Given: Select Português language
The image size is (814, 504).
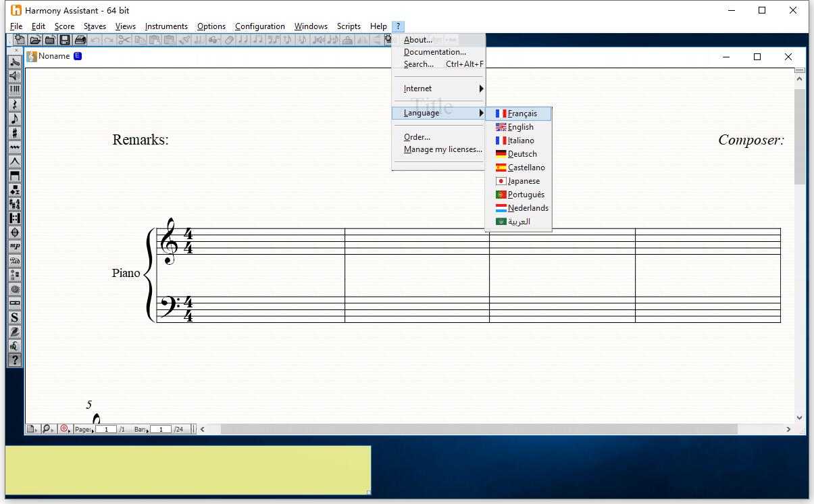Looking at the screenshot, I should pos(519,195).
